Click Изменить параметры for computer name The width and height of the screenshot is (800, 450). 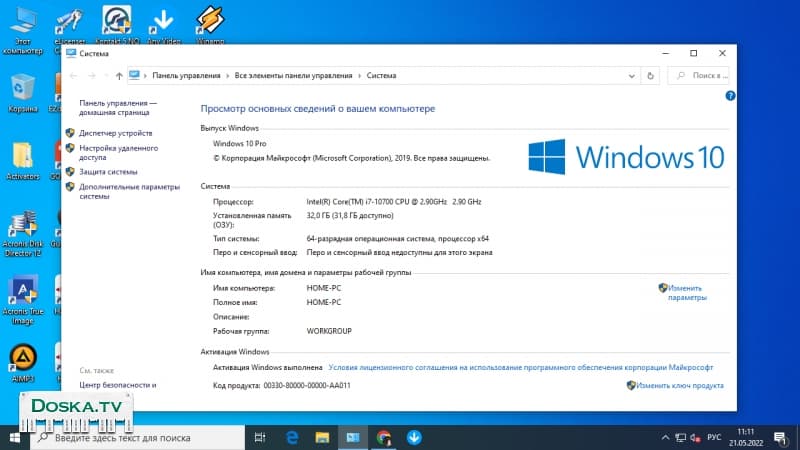(686, 292)
